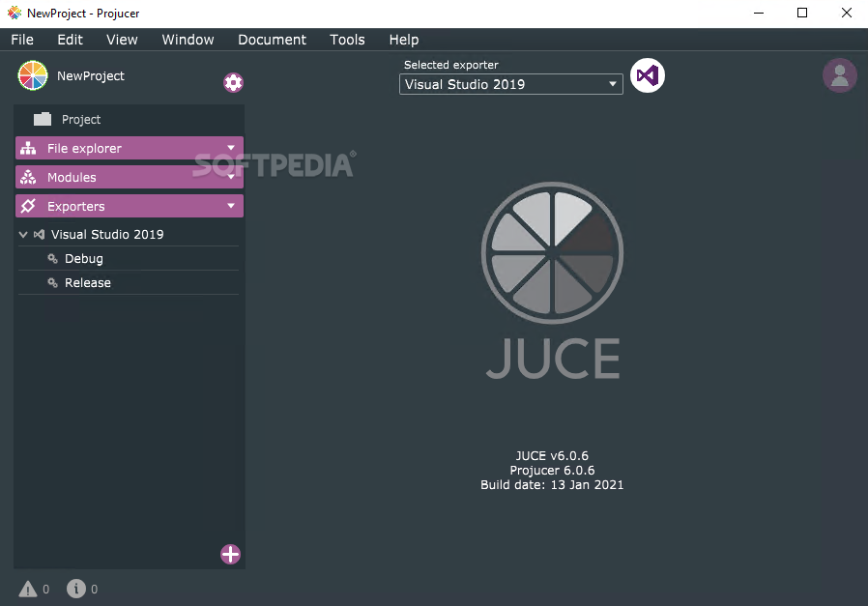Show info messages via info icon
This screenshot has width=868, height=606.
(76, 589)
